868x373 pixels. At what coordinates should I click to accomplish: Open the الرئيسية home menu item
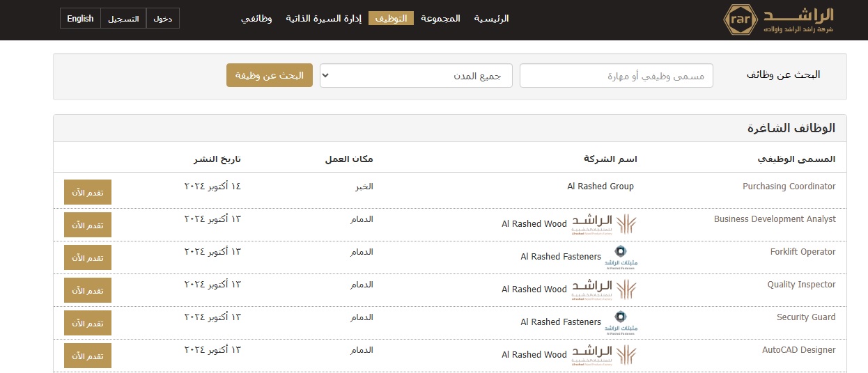tap(492, 19)
